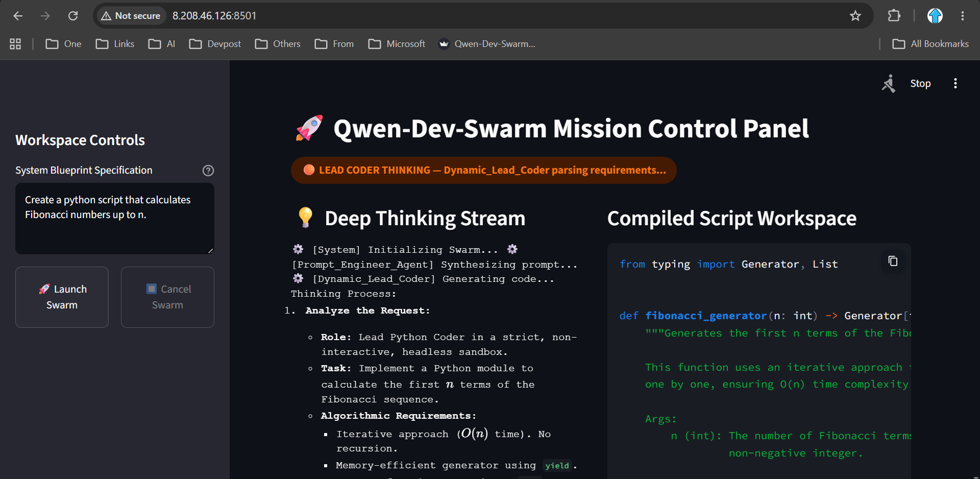The width and height of the screenshot is (980, 479).
Task: Open the Microsoft bookmarks folder
Action: pyautogui.click(x=397, y=44)
